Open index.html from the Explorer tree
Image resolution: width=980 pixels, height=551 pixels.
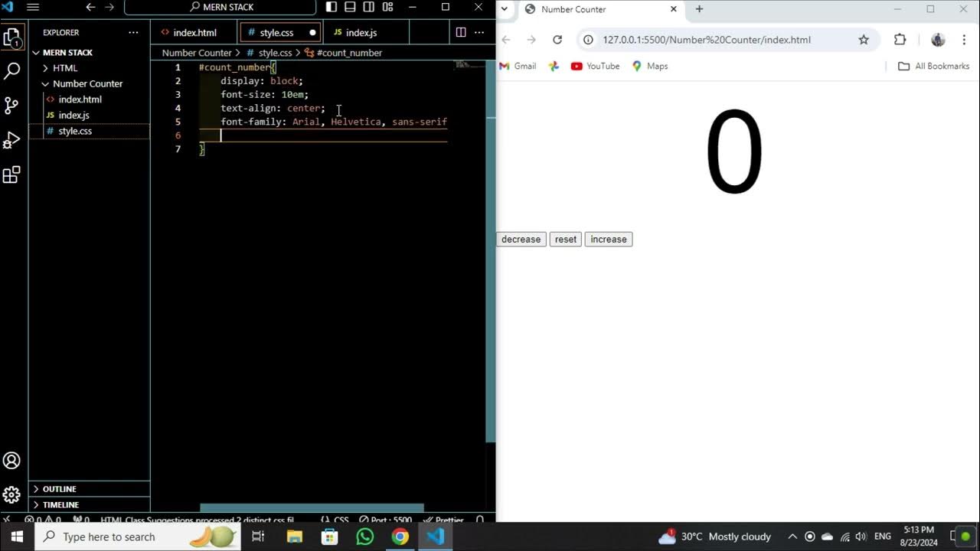[80, 99]
